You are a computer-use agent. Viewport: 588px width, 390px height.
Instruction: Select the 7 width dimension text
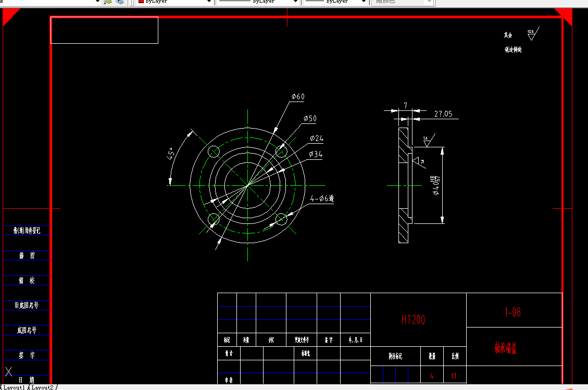pos(405,105)
